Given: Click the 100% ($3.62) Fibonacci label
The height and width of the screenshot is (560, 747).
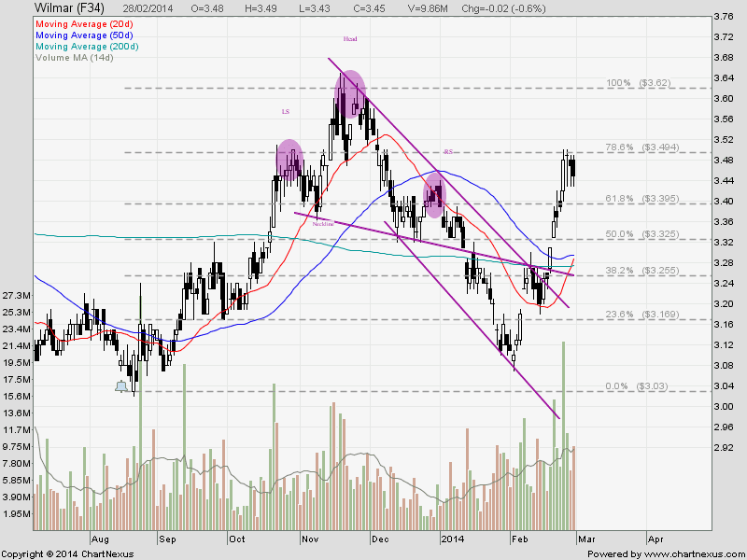Looking at the screenshot, I should (x=639, y=83).
